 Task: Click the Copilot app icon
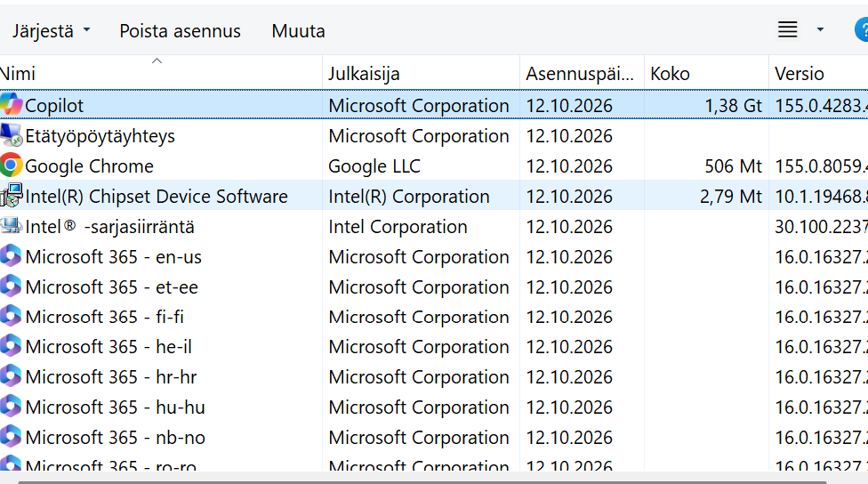click(x=11, y=105)
